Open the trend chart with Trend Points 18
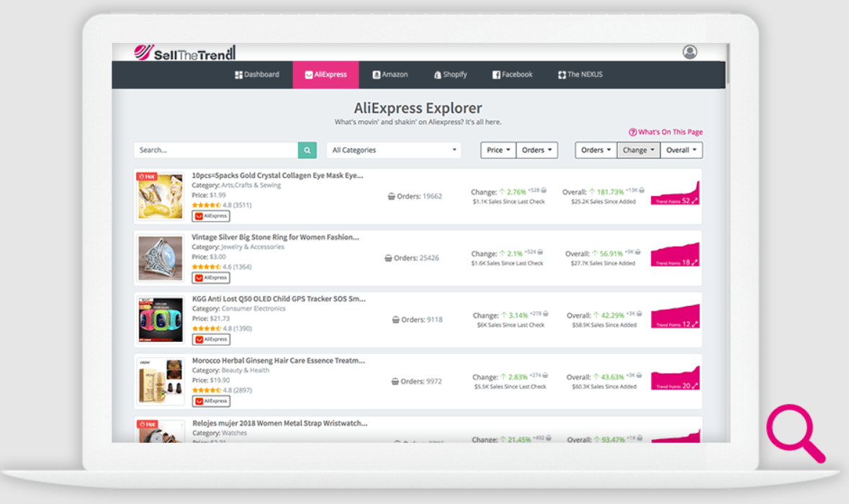Image resolution: width=849 pixels, height=504 pixels. [675, 254]
